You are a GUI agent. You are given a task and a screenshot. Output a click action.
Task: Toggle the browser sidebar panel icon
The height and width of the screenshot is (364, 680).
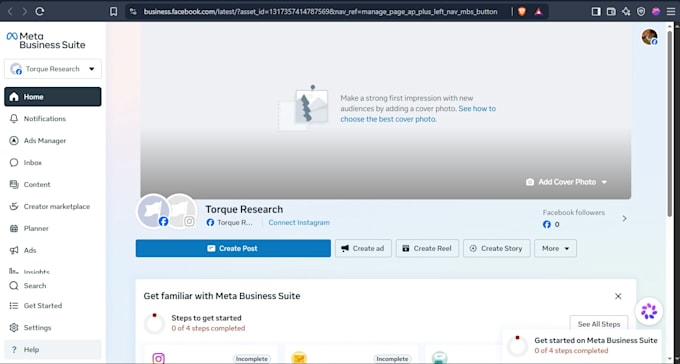(596, 12)
